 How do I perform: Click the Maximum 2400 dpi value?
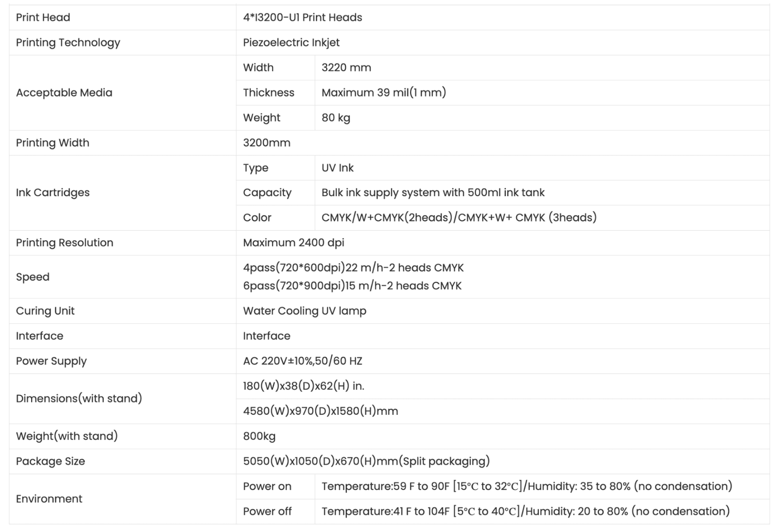[x=294, y=242]
